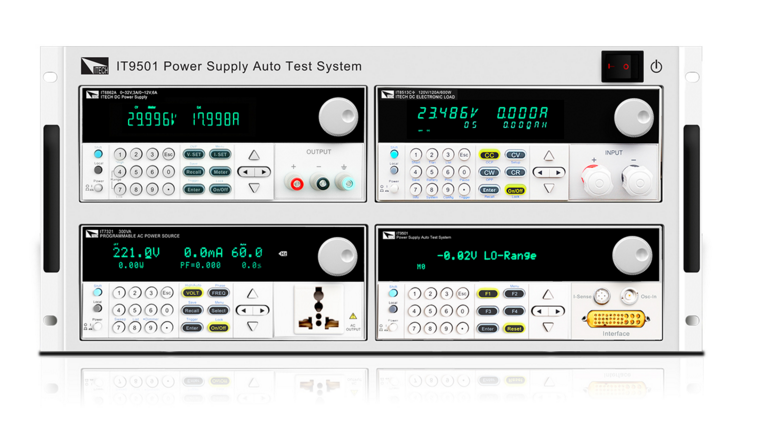Select CR mode on the electronic load
This screenshot has width=782, height=430.
[x=515, y=172]
